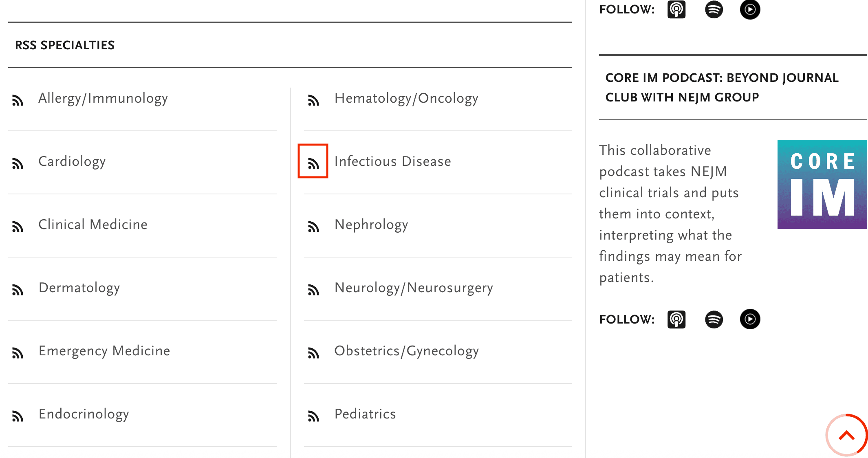Viewport: 868px width, 458px height.
Task: Click the Core IM podcast logo thumbnail
Action: 822,184
